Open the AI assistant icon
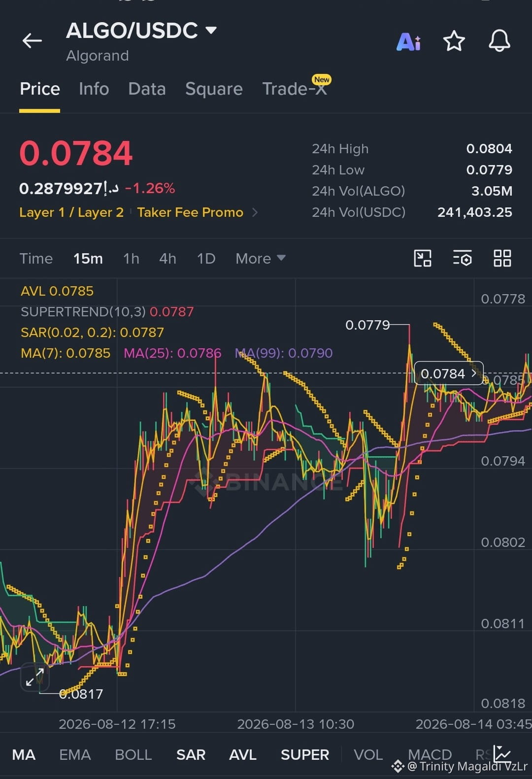The height and width of the screenshot is (779, 532). click(x=408, y=41)
